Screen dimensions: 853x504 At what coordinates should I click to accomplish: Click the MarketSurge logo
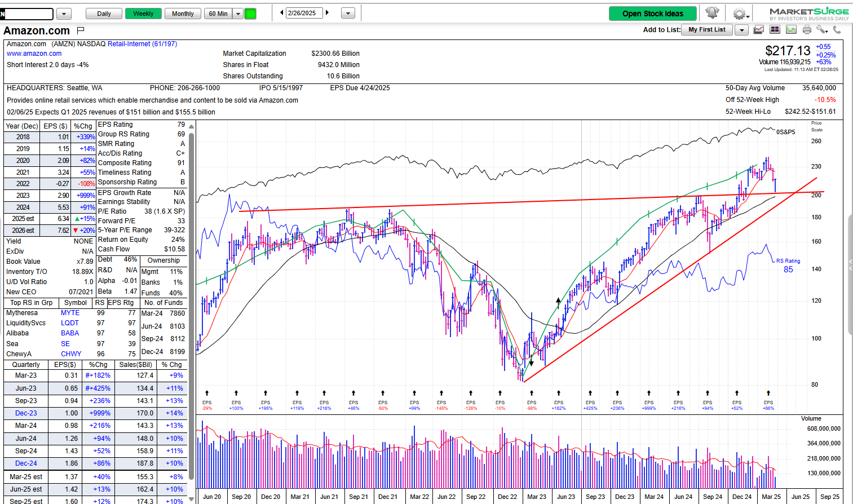[x=809, y=14]
